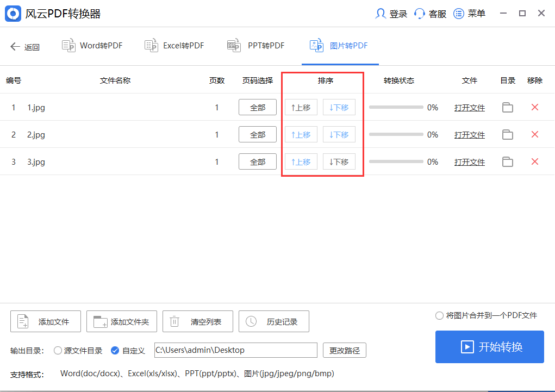Toggle the 自定义 output option

(114, 351)
